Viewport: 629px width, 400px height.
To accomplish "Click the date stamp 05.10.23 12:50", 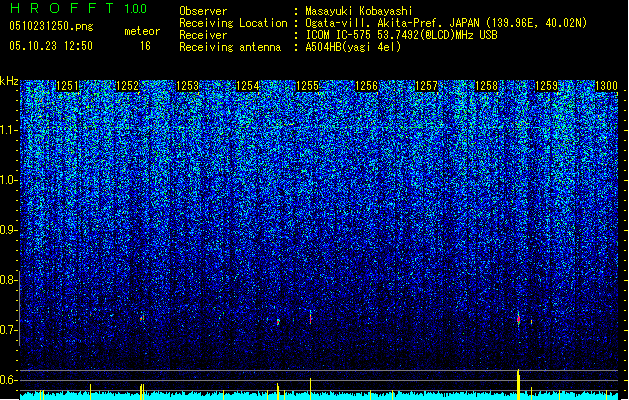I will [x=51, y=46].
